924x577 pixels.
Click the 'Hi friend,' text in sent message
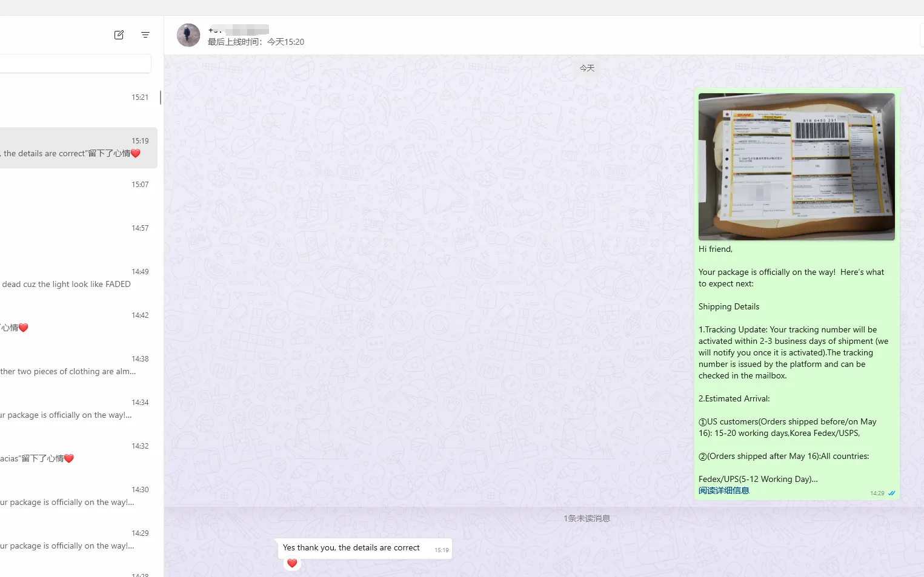[716, 249]
